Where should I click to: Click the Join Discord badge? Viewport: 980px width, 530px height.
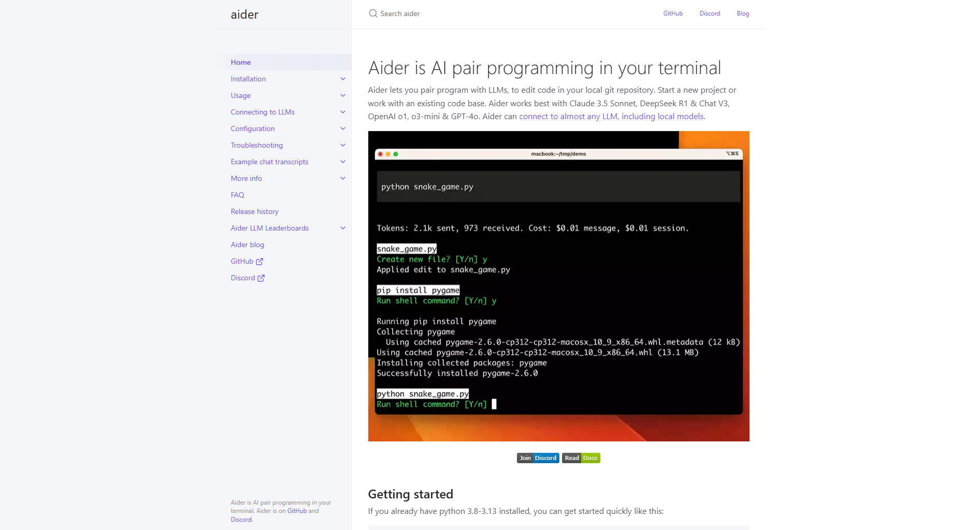click(x=538, y=458)
